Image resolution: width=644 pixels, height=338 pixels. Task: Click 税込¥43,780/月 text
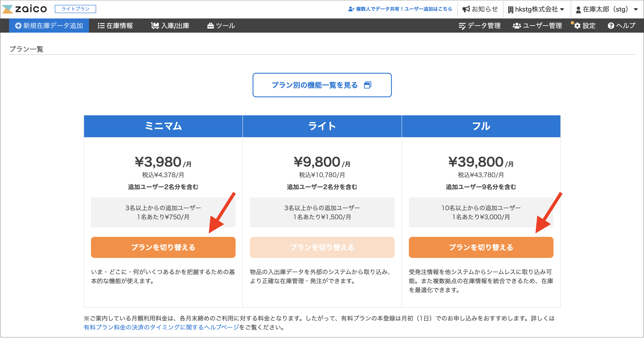[x=481, y=175]
